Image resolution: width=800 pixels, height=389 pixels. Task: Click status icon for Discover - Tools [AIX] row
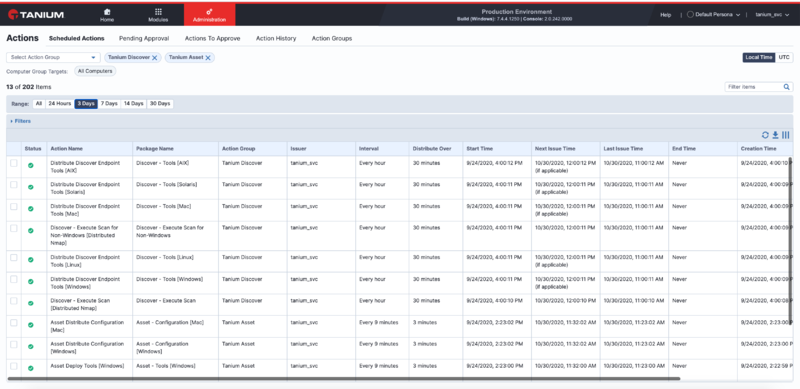[31, 165]
